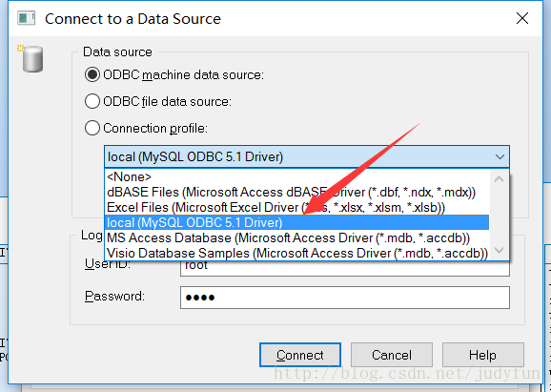
Task: Focus the Password input field
Action: coord(345,298)
